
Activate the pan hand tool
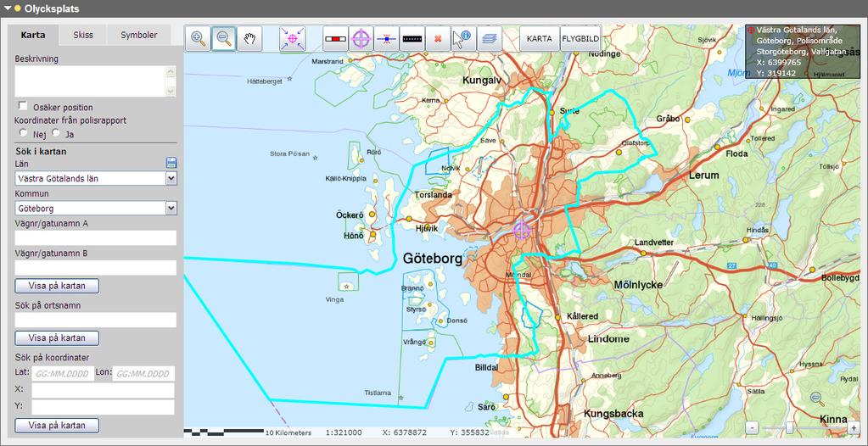point(250,39)
